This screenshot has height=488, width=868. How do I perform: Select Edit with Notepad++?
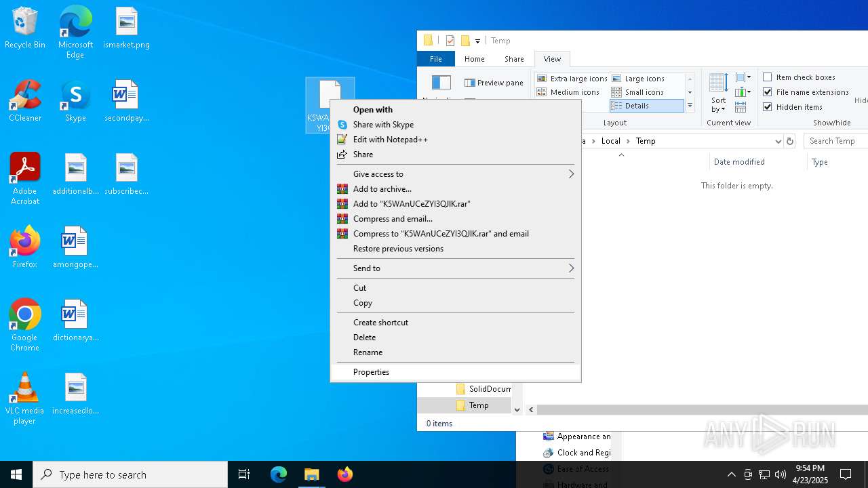click(455, 140)
